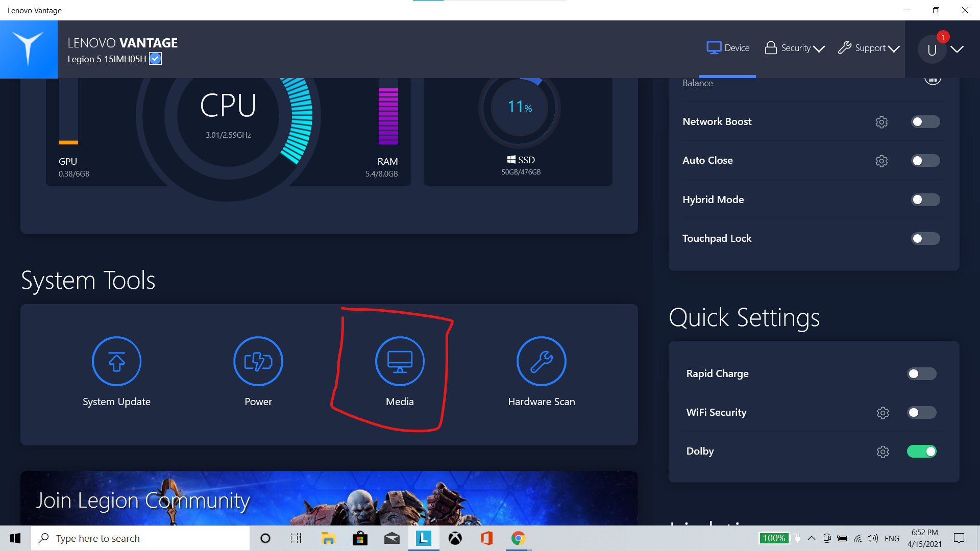Click the Legion 5 15IMH05H device name

(107, 59)
